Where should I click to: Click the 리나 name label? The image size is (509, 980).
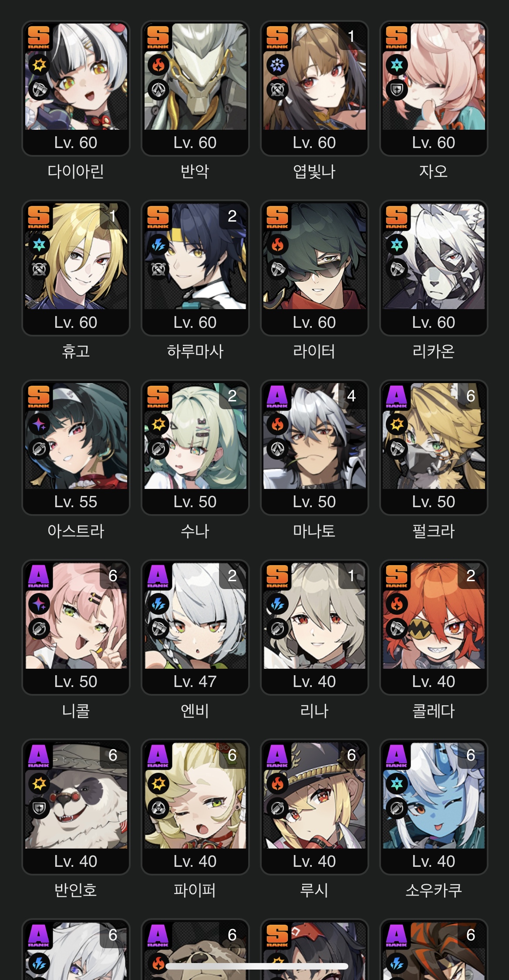pyautogui.click(x=314, y=711)
